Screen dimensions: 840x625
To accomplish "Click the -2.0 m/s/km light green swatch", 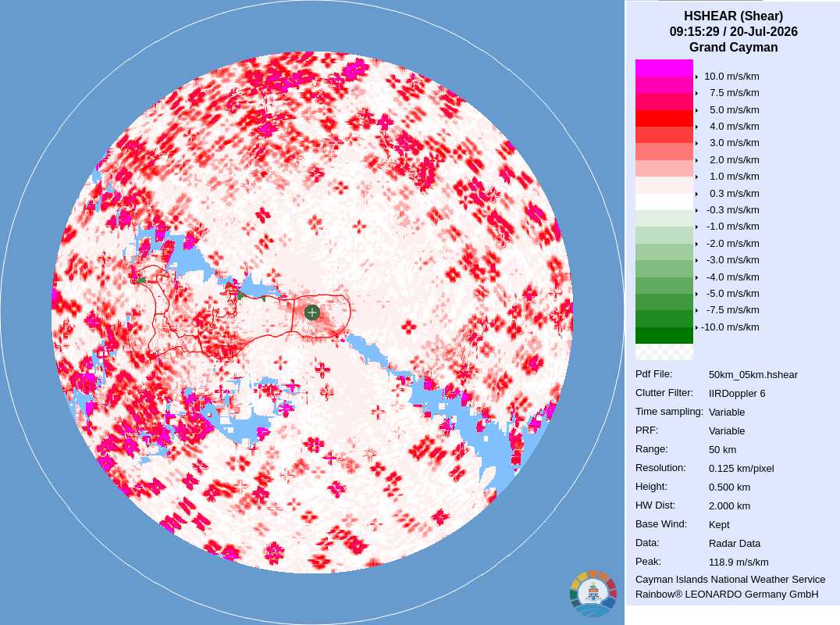I will [664, 235].
